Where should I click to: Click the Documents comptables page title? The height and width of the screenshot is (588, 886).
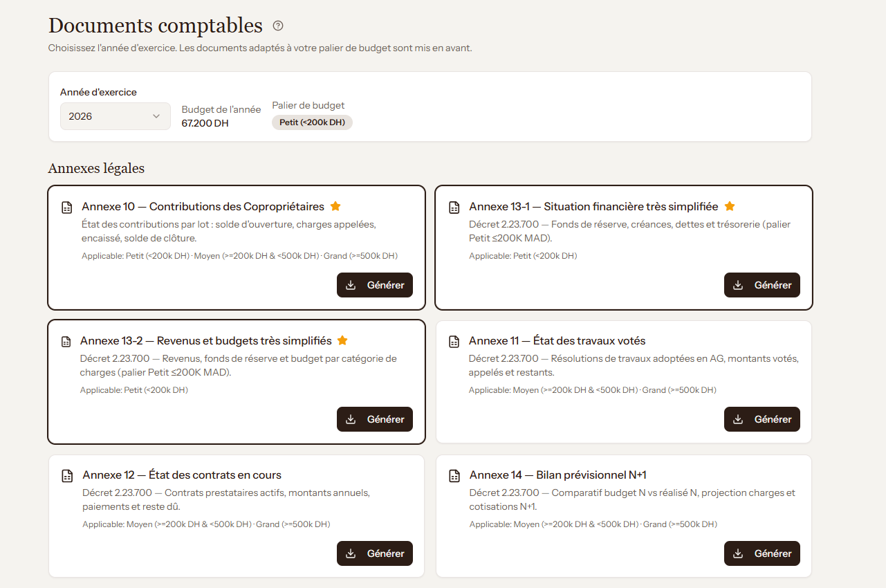point(156,26)
